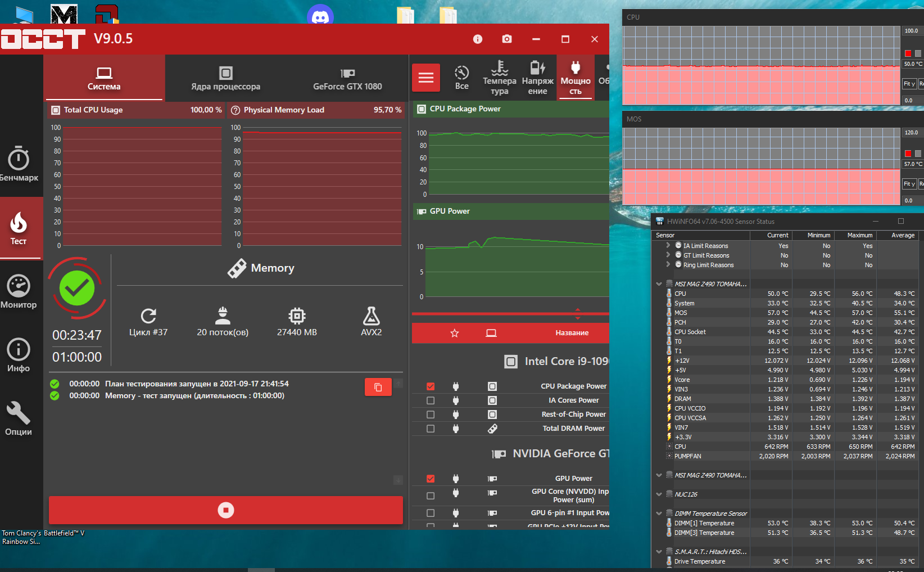The image size is (924, 572).
Task: Select the Температура sensor filter
Action: tap(500, 78)
